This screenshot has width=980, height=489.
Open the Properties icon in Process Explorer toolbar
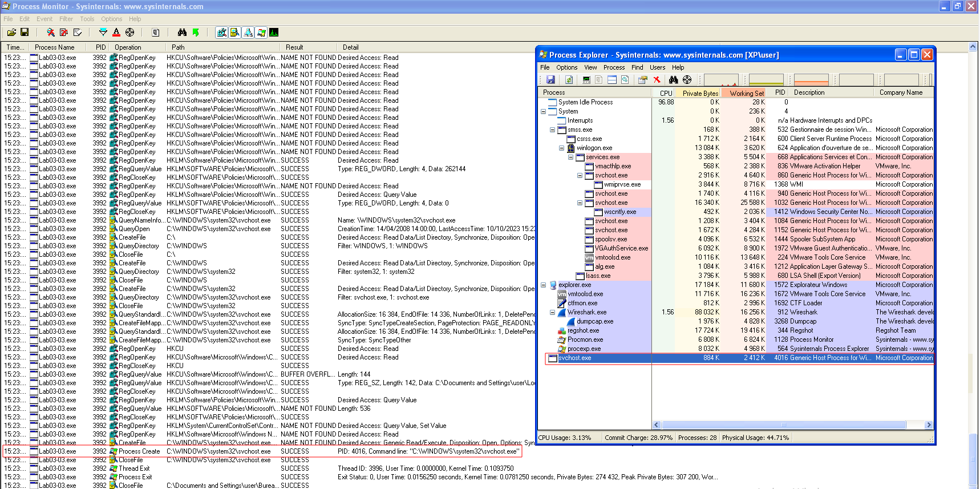[x=643, y=80]
